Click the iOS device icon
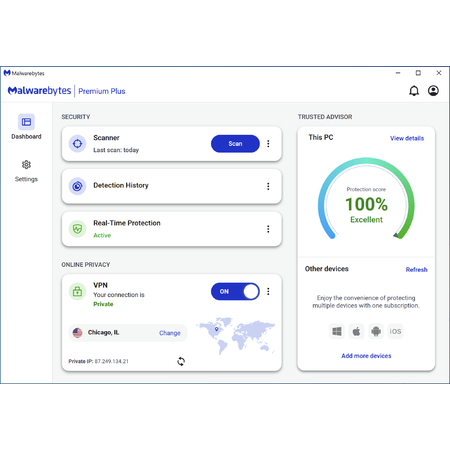Viewport: 450px width, 450px height. (x=395, y=331)
